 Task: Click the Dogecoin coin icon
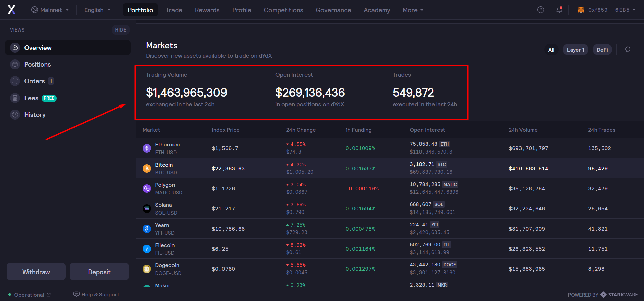click(147, 269)
